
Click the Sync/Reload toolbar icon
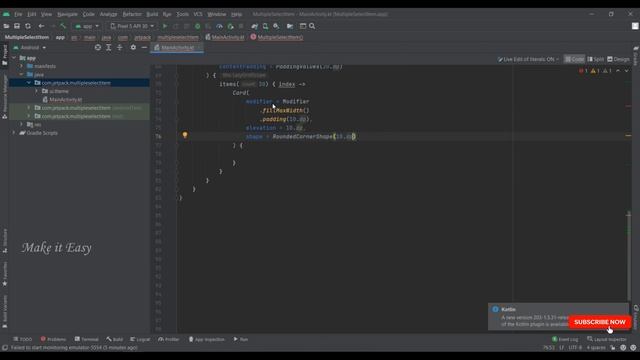point(28,26)
